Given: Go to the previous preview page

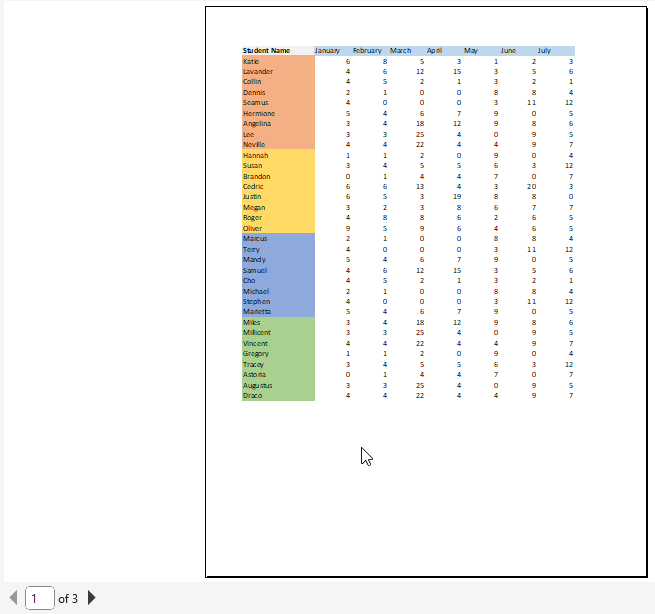Looking at the screenshot, I should pyautogui.click(x=14, y=598).
